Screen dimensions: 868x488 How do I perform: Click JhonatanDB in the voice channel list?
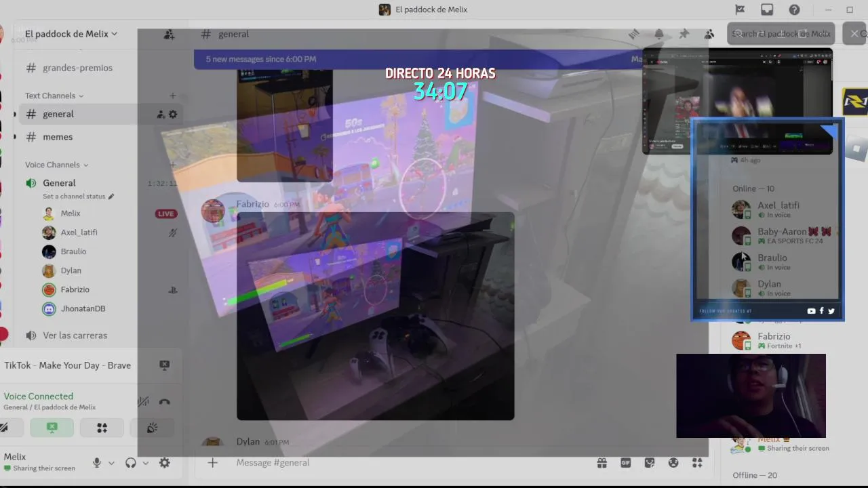pos(83,308)
